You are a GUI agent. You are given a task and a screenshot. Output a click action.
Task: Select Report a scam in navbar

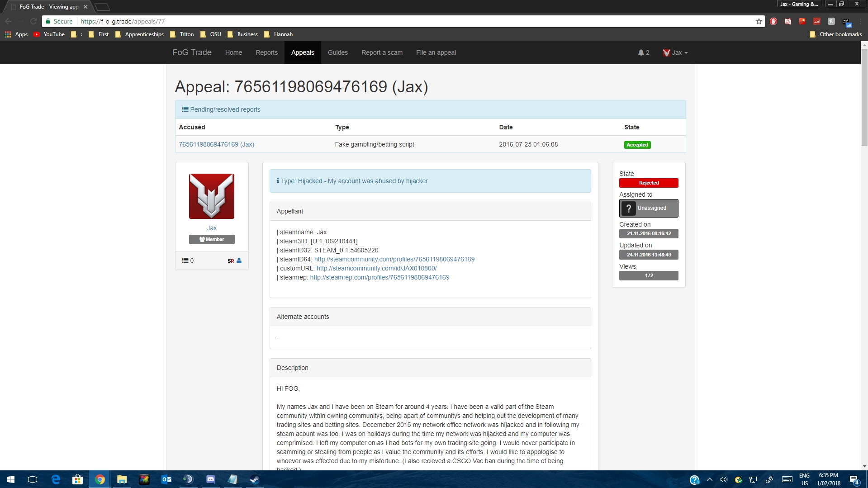coord(382,52)
